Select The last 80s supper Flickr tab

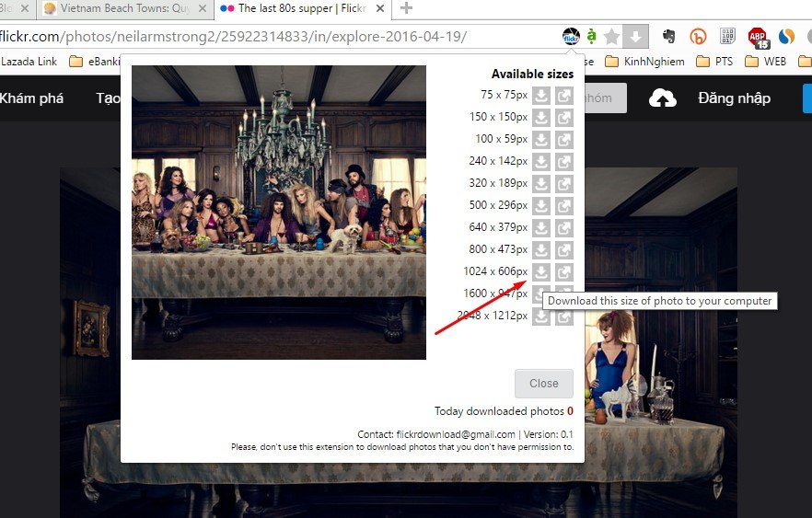coord(301,8)
